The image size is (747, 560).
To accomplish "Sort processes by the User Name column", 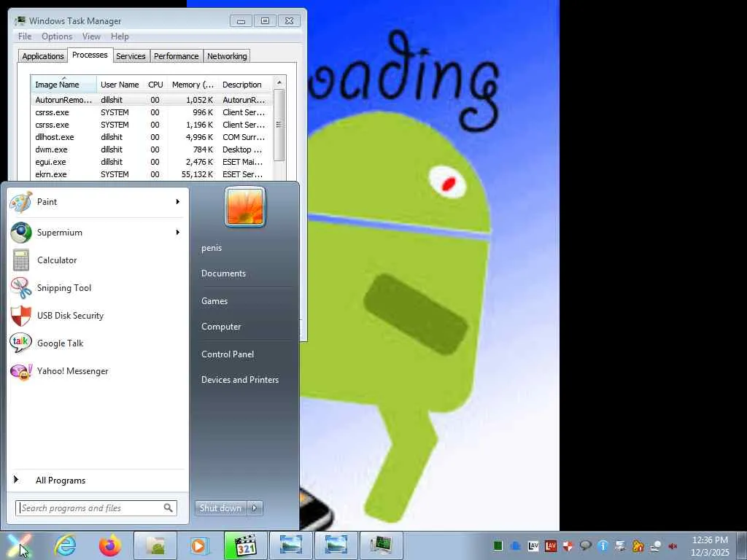I will [x=120, y=85].
